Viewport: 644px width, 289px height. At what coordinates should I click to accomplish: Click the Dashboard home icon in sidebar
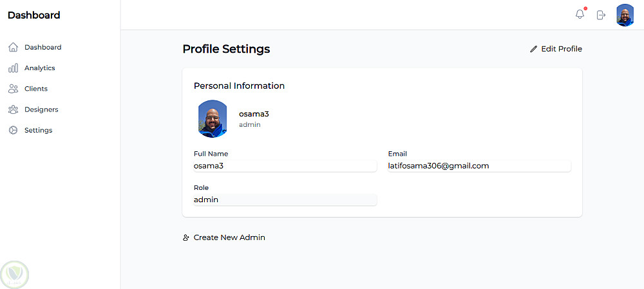[x=13, y=47]
